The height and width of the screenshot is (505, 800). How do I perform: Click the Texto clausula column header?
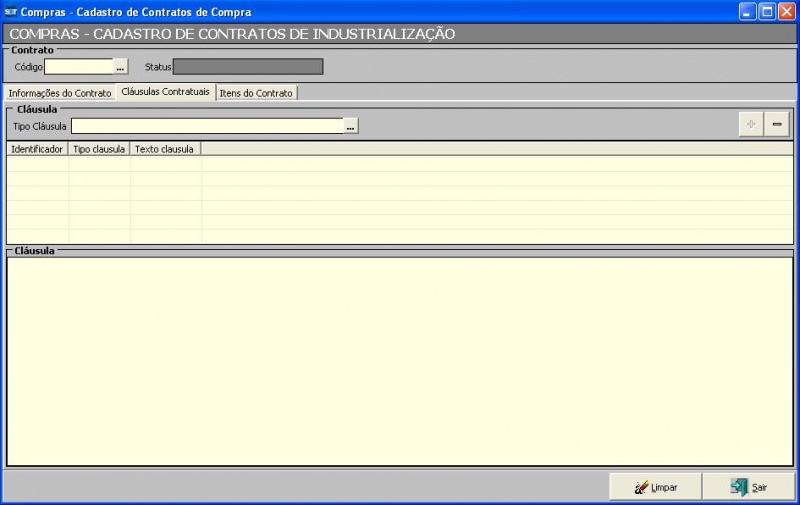[165, 149]
